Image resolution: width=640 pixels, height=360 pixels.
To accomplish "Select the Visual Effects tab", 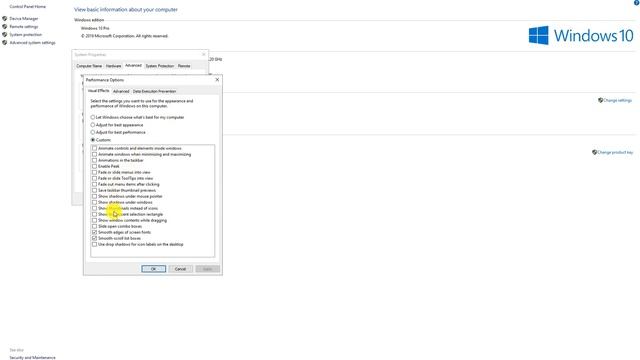I will click(98, 91).
